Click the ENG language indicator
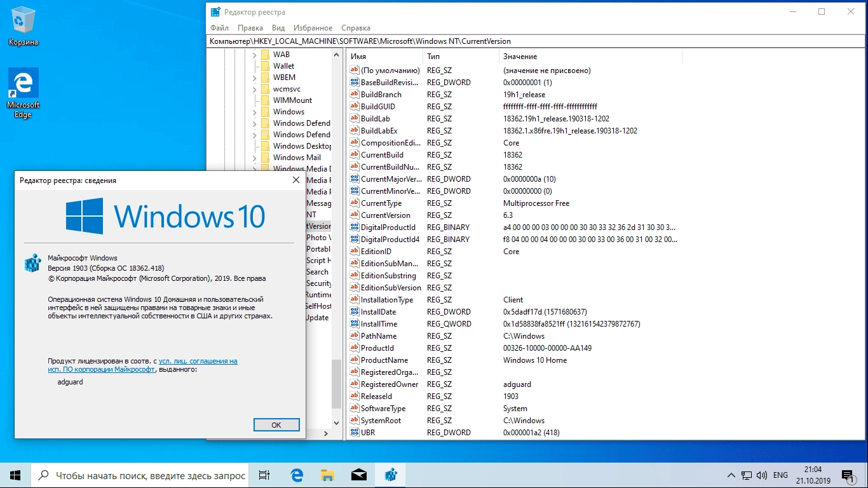Image resolution: width=868 pixels, height=488 pixels. 780,475
